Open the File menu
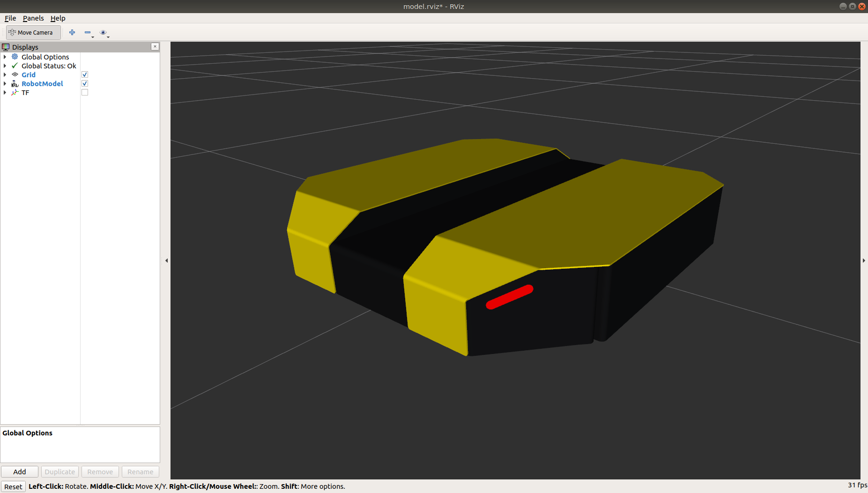The height and width of the screenshot is (493, 868). pyautogui.click(x=10, y=18)
